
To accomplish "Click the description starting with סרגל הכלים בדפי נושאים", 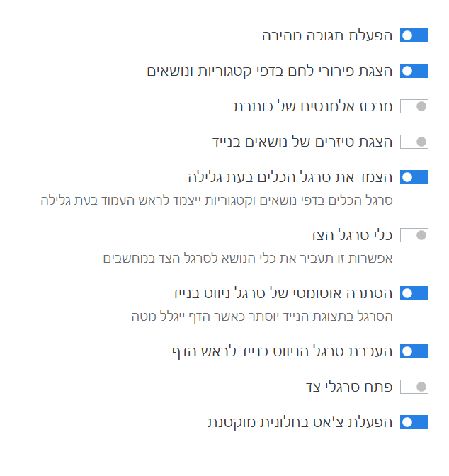I will tap(216, 200).
